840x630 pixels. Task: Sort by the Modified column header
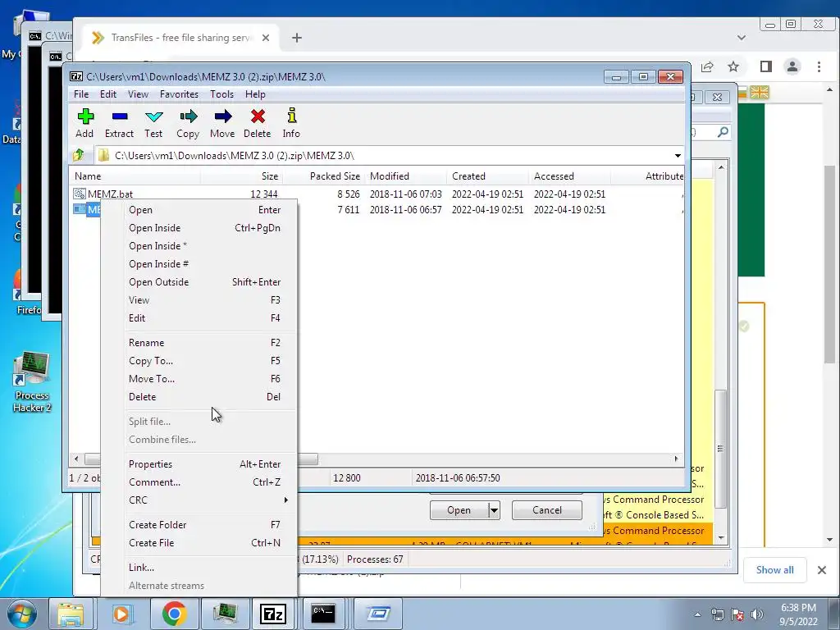coord(405,176)
